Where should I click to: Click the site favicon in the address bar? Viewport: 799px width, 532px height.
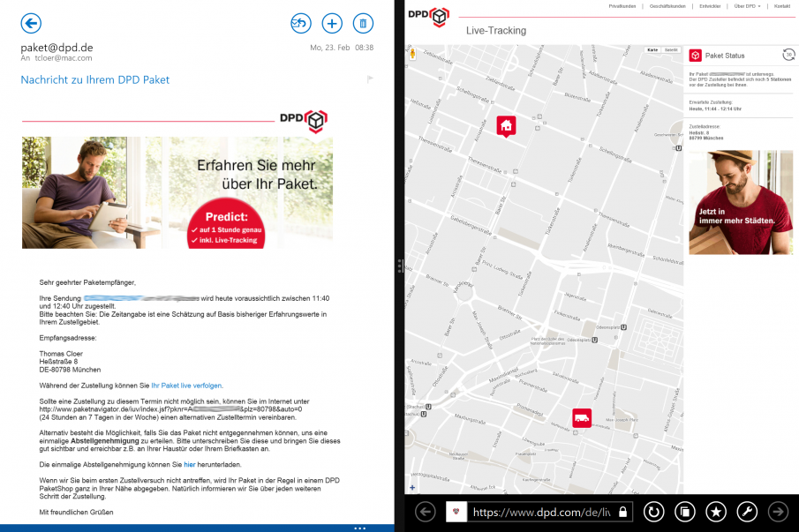(x=456, y=512)
